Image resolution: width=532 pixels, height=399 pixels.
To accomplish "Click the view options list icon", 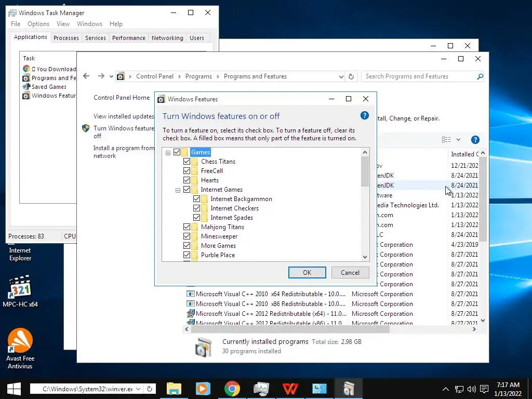I will tap(446, 140).
